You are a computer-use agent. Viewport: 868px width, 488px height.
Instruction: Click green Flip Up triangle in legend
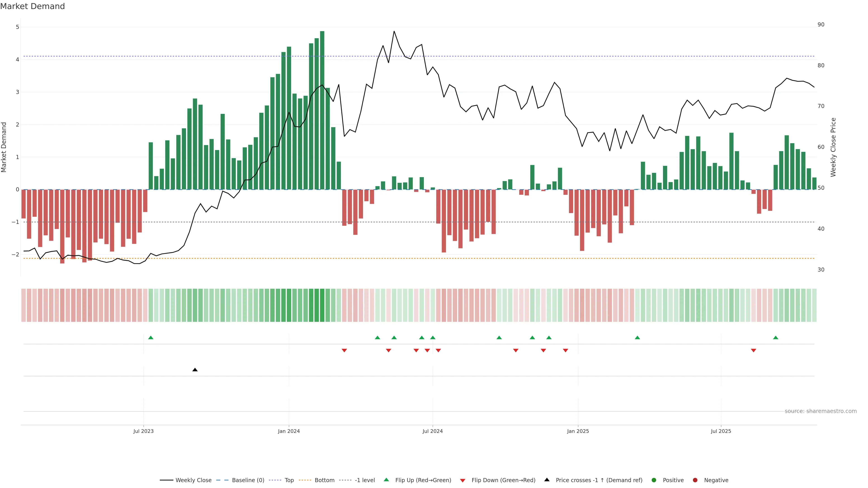(x=387, y=480)
